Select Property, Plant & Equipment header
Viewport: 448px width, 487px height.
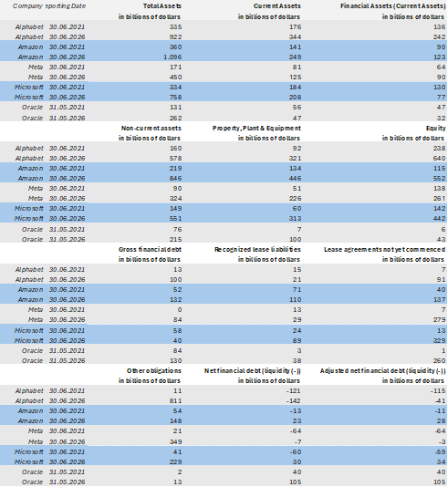click(x=256, y=128)
